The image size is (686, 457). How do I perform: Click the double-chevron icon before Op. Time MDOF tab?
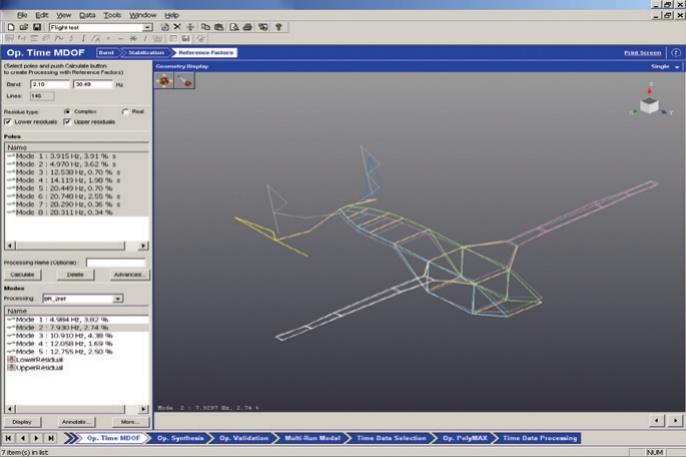[x=70, y=438]
